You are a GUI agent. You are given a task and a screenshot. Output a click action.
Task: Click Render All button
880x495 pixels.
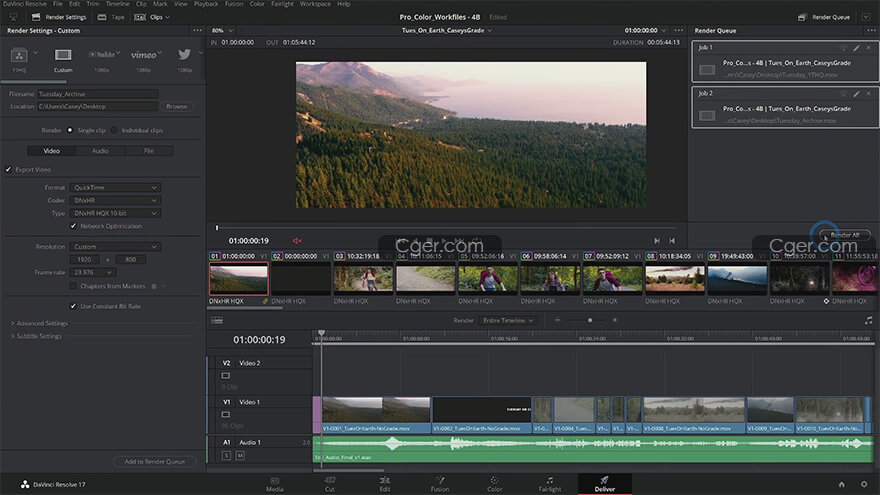point(845,235)
